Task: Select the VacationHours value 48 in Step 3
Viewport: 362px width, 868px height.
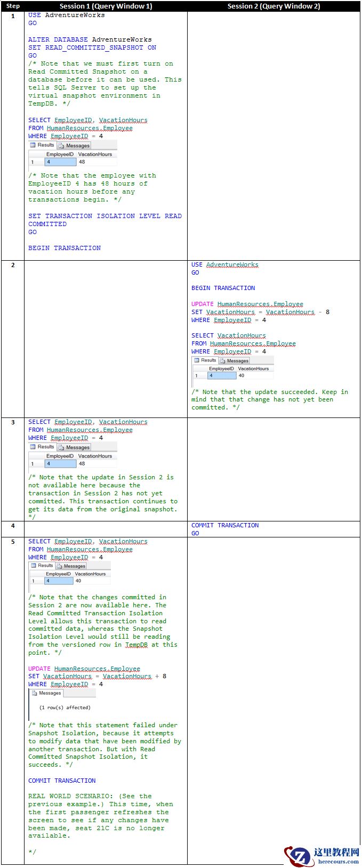Action: 82,463
